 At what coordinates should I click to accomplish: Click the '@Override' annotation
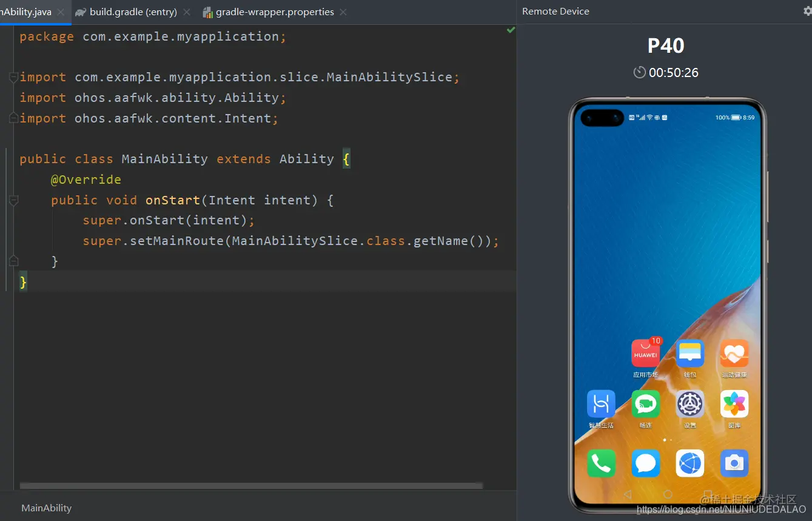pos(86,180)
